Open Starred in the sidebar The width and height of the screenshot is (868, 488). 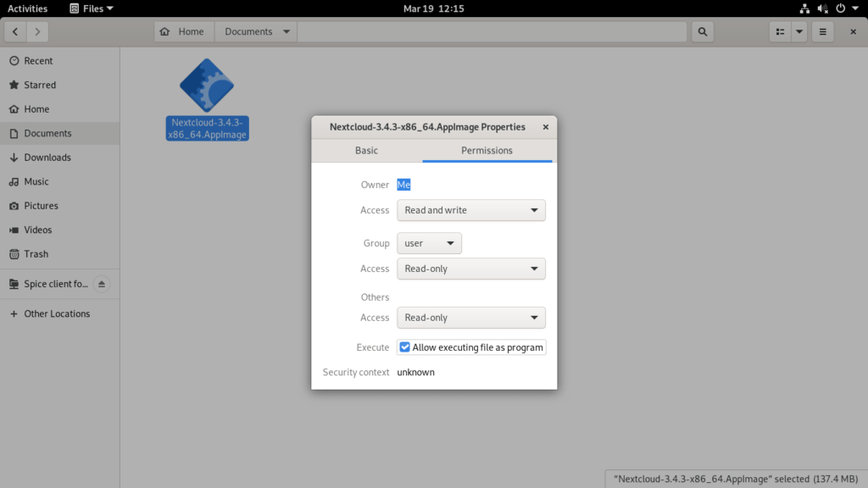pyautogui.click(x=60, y=85)
